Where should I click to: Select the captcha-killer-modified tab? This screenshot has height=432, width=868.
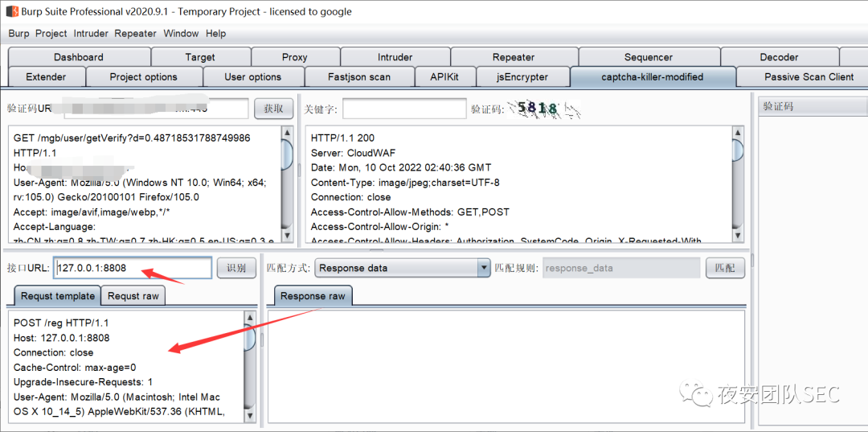coord(652,77)
